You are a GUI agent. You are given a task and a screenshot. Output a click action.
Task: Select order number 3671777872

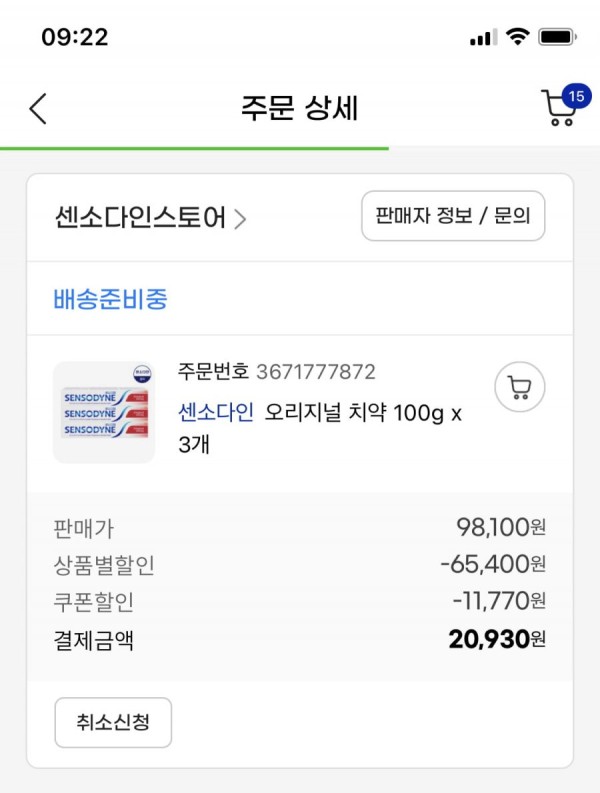coord(316,372)
